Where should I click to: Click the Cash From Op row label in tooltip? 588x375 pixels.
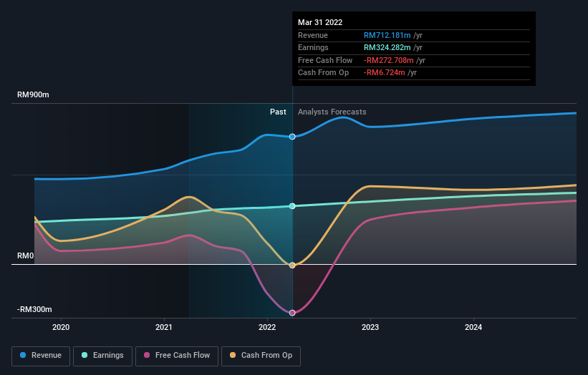[323, 73]
